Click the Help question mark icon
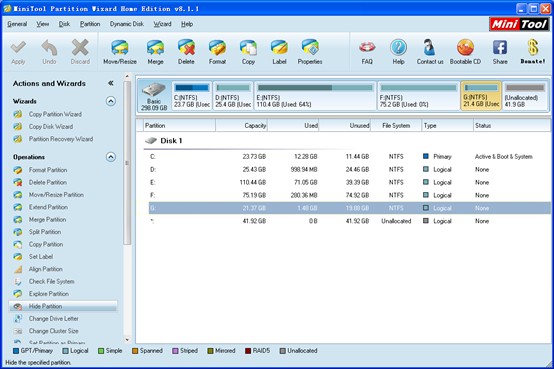Viewport: 554px width, 369px height. [x=398, y=47]
